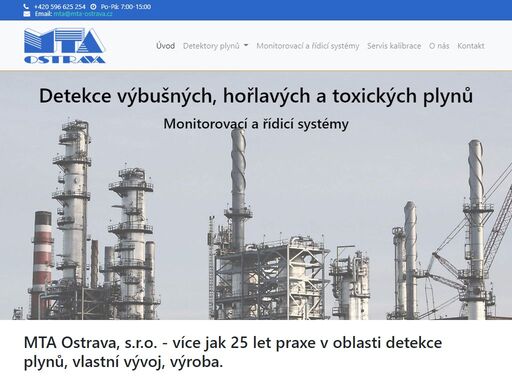
Task: Go to Servis kalibrace page
Action: [394, 46]
